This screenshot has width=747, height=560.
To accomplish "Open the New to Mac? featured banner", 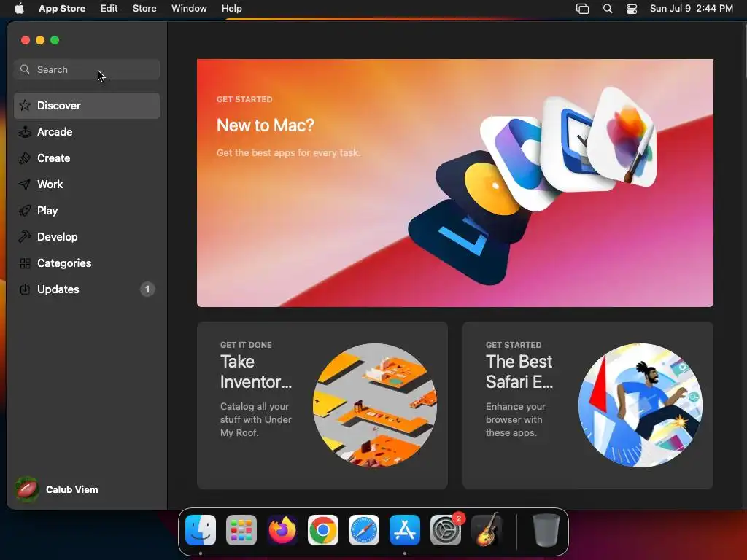I will pyautogui.click(x=455, y=183).
